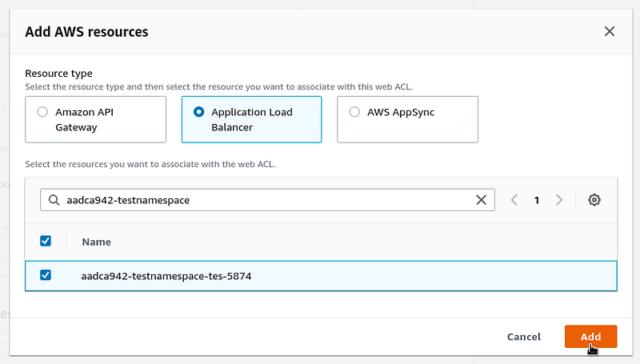
Task: Click the search magnifier icon
Action: pyautogui.click(x=54, y=200)
